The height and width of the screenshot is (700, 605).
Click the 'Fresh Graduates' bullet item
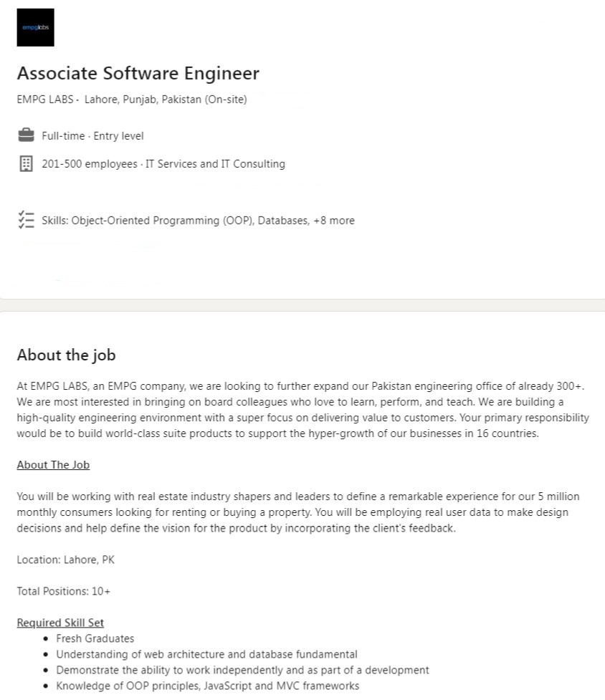95,638
